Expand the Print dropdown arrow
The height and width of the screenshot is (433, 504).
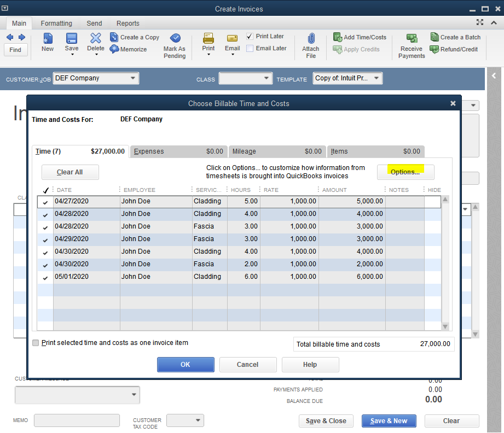(x=208, y=55)
